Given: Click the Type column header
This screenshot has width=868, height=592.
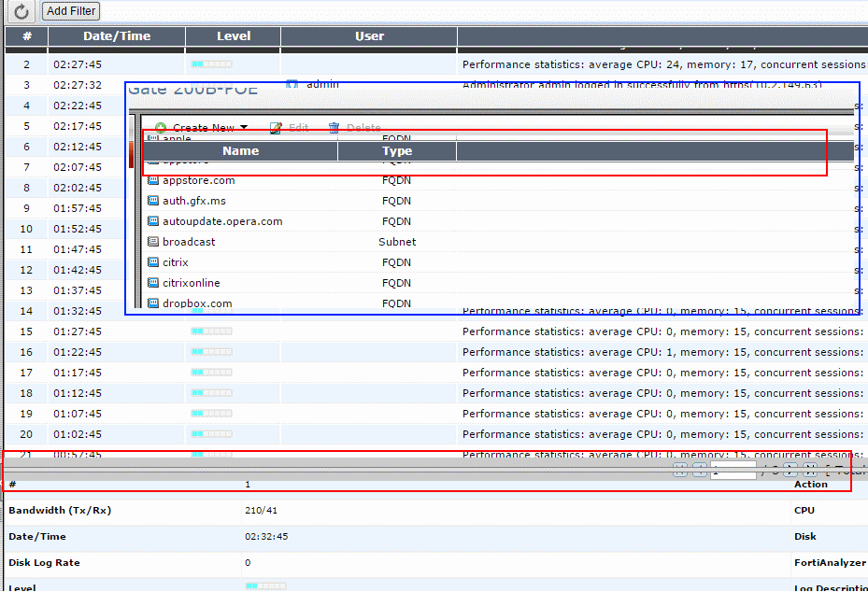Looking at the screenshot, I should pos(397,150).
